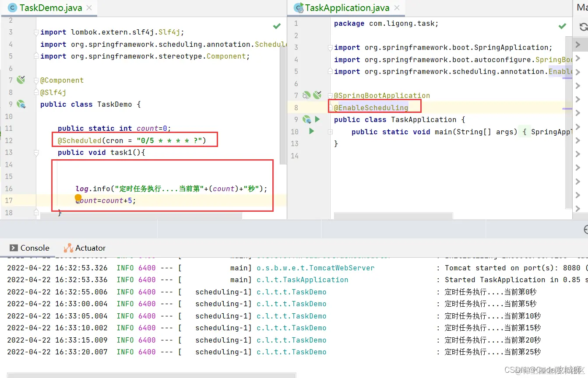Click the @EnableScheduling annotation text
Image resolution: width=588 pixels, height=378 pixels.
(371, 108)
